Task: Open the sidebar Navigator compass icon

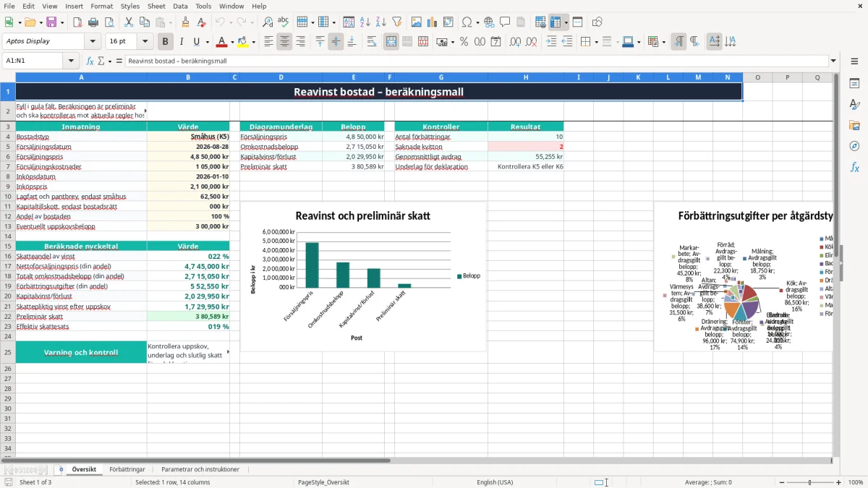Action: click(854, 146)
